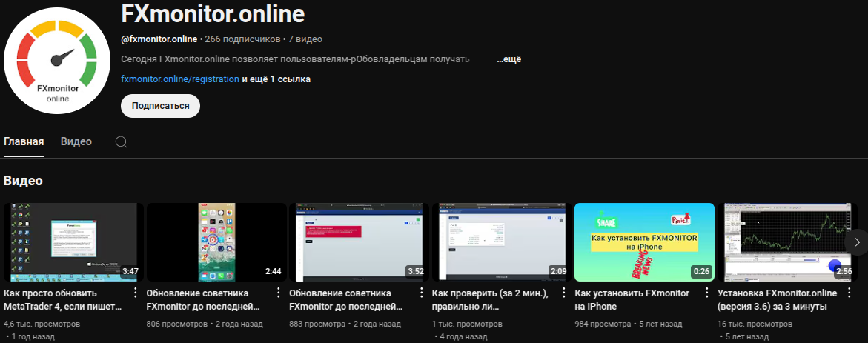Show next videos with right arrow
The width and height of the screenshot is (868, 343).
857,242
